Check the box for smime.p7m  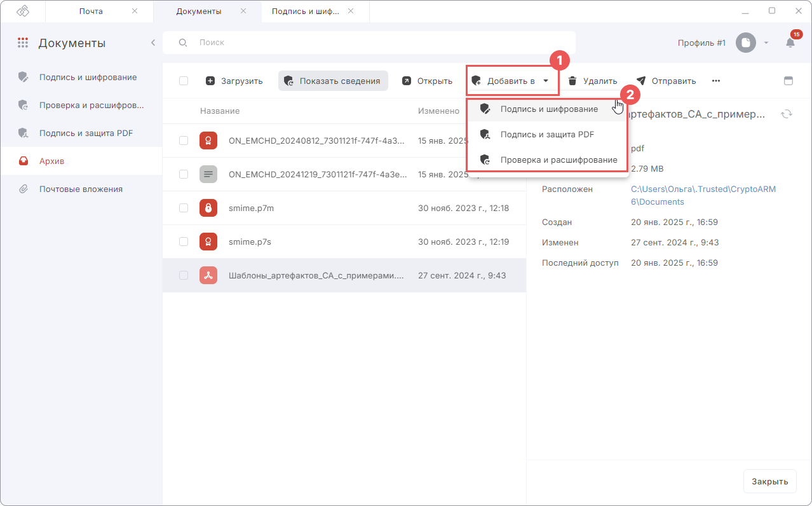coord(184,208)
